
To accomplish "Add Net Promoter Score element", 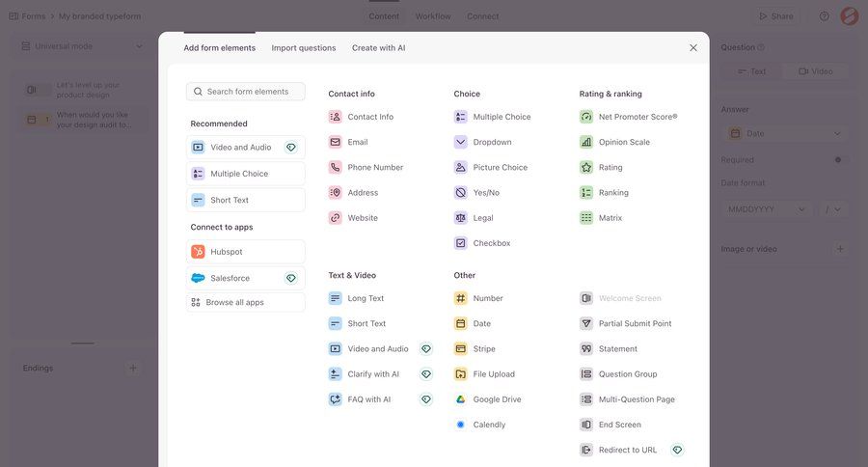I will click(628, 117).
